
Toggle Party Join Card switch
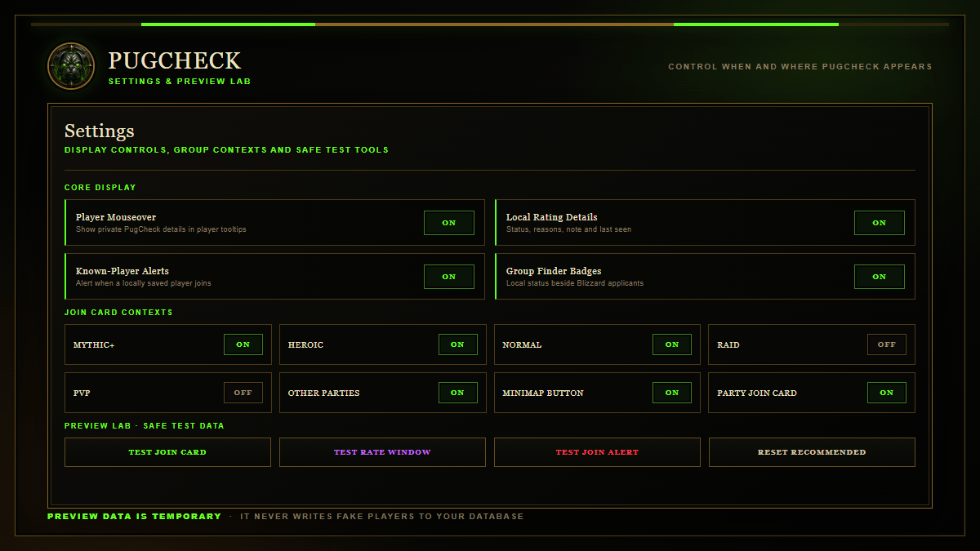[x=887, y=393]
